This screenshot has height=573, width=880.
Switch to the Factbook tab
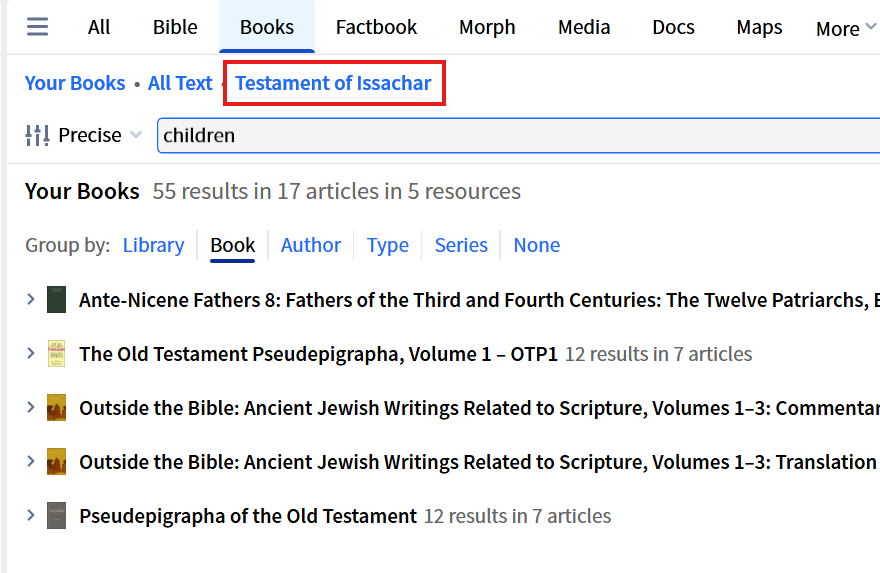[x=376, y=27]
